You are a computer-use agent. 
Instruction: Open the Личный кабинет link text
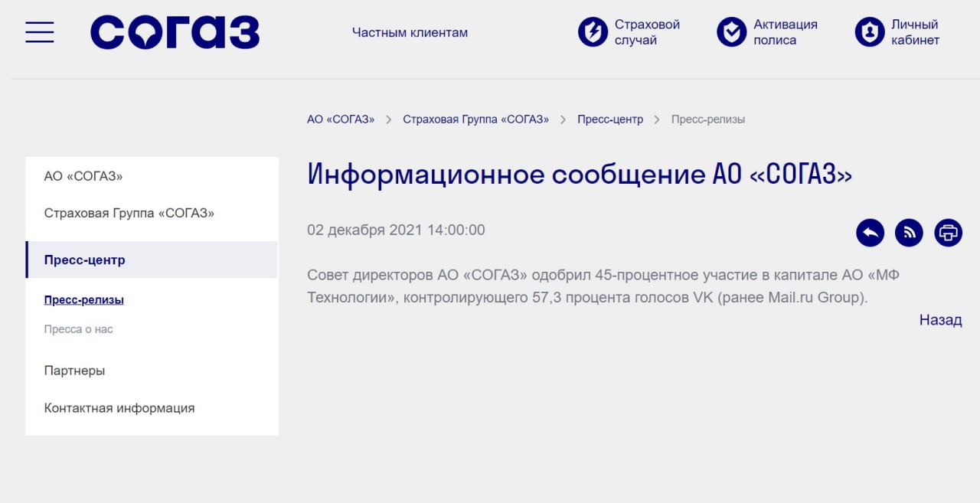point(915,32)
